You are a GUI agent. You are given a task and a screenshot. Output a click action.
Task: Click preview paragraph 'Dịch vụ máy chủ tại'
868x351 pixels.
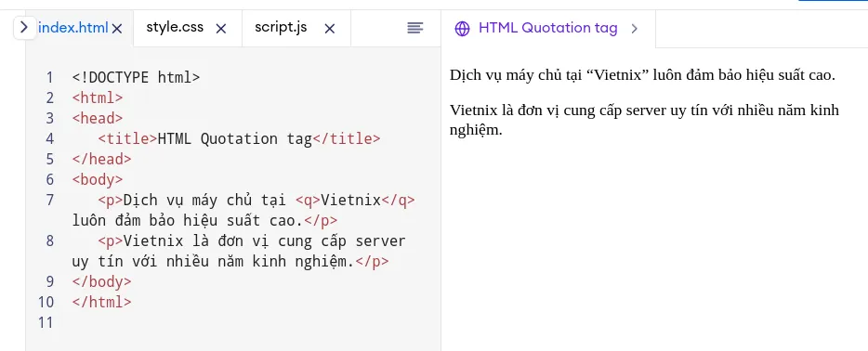pos(642,75)
